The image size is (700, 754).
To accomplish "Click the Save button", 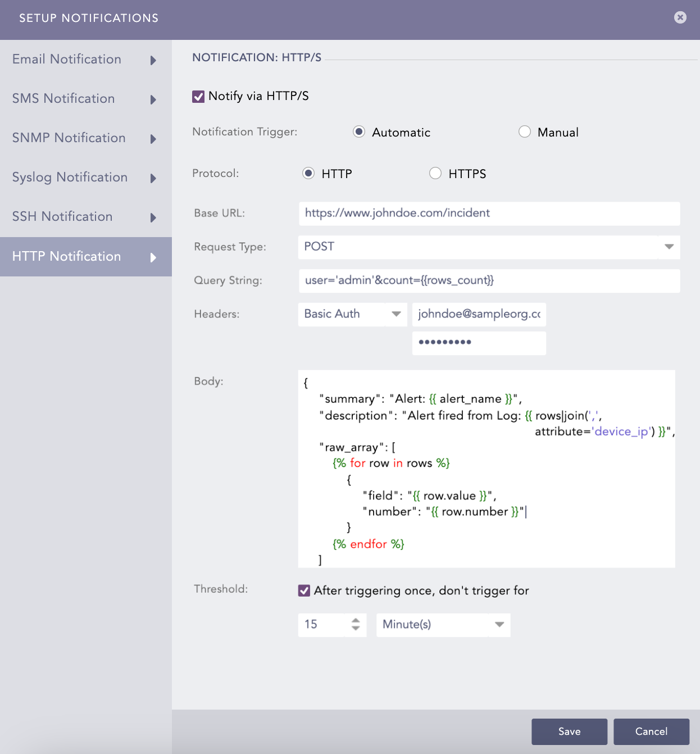I will coord(569,732).
